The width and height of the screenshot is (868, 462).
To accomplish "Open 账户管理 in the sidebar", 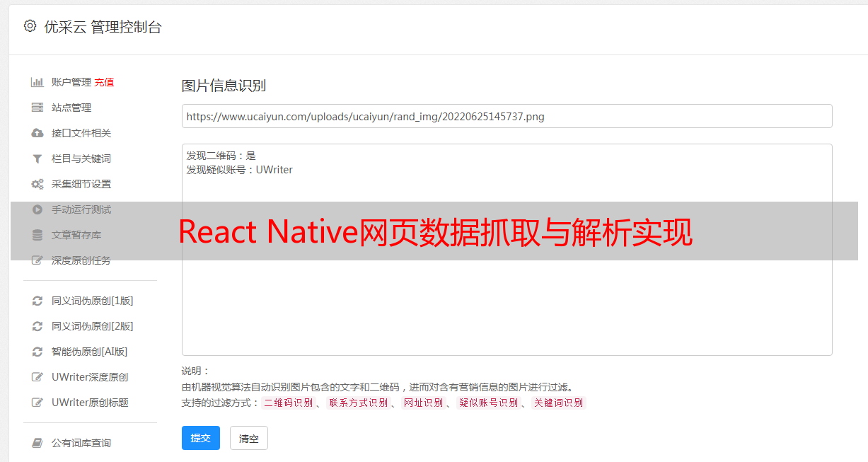I will (x=71, y=82).
